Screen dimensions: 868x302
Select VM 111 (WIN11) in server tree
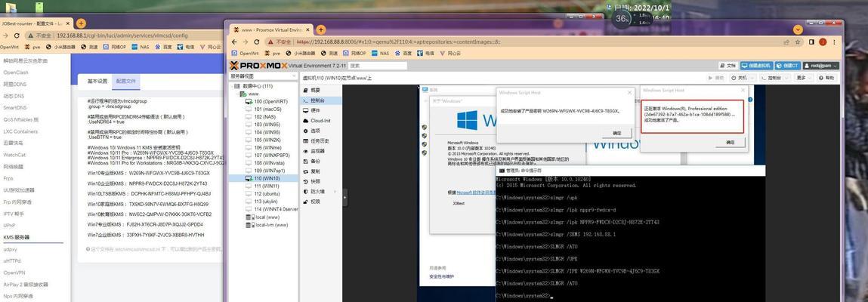point(262,186)
